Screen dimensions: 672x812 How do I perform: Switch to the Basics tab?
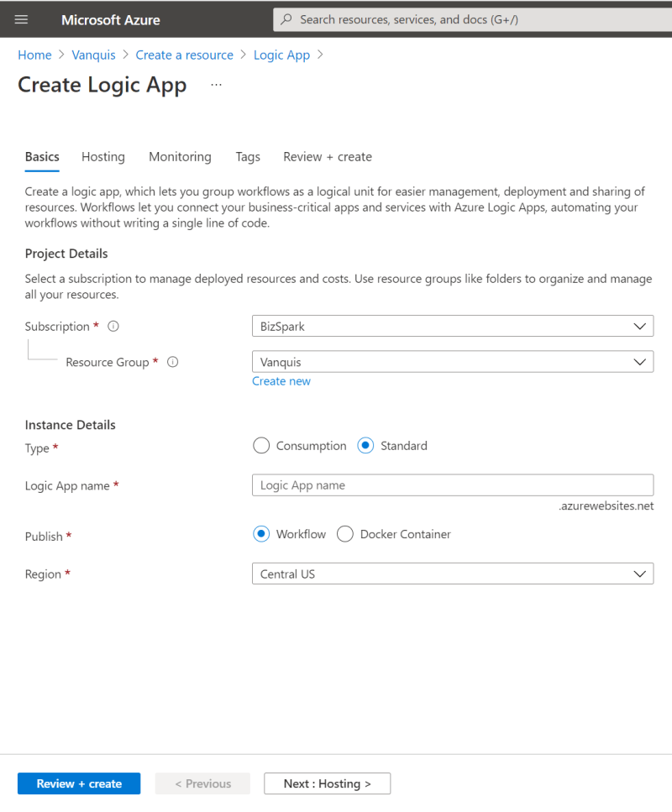pyautogui.click(x=42, y=157)
